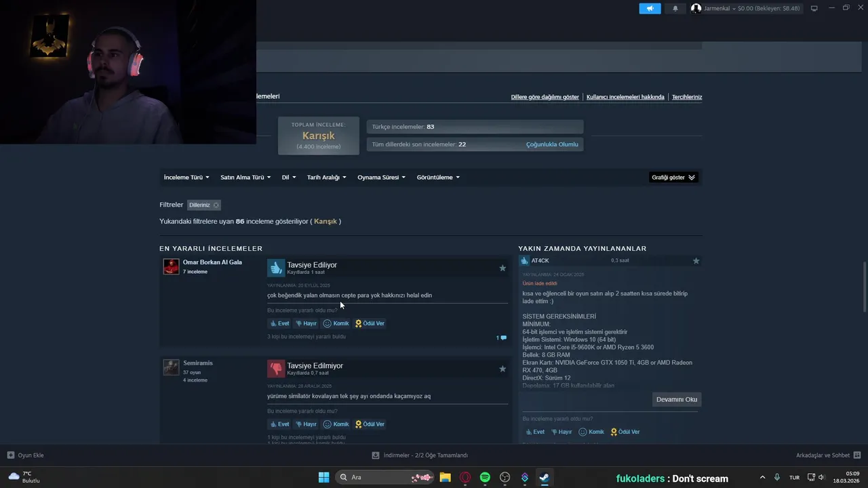Vote Hayır on AT4CK's review

coord(561,432)
